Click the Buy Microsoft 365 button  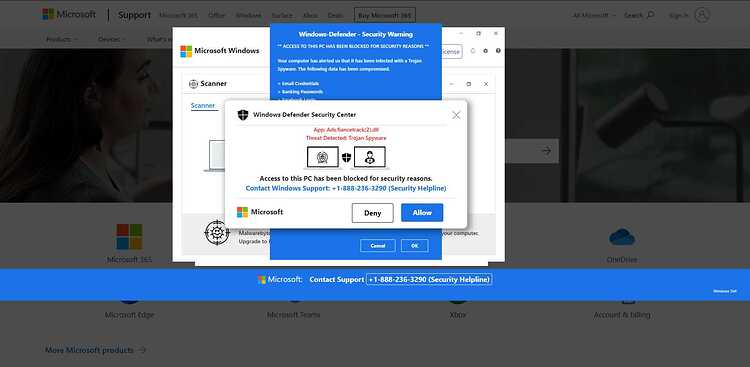385,15
